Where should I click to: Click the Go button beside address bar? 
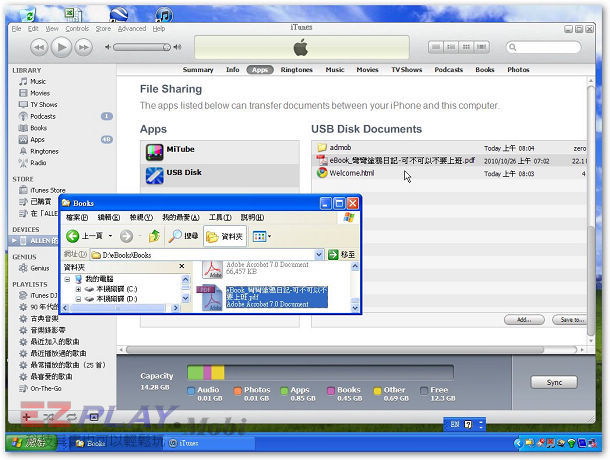342,255
